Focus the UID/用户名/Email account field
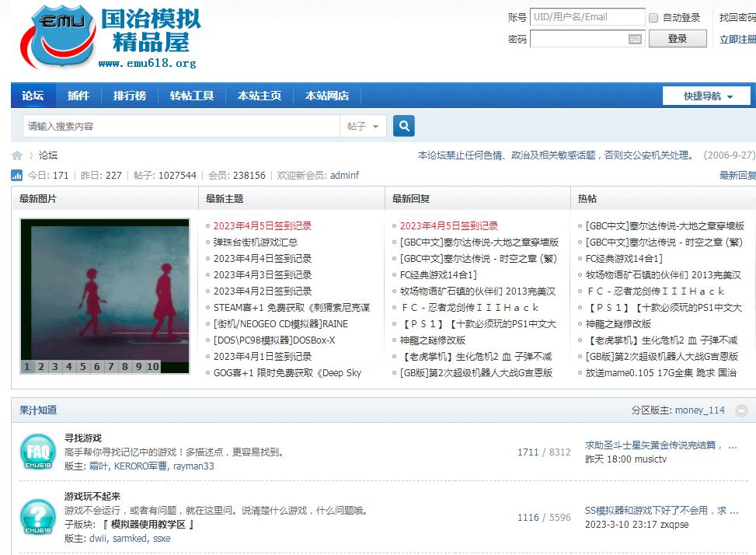This screenshot has width=756, height=555. click(x=587, y=17)
